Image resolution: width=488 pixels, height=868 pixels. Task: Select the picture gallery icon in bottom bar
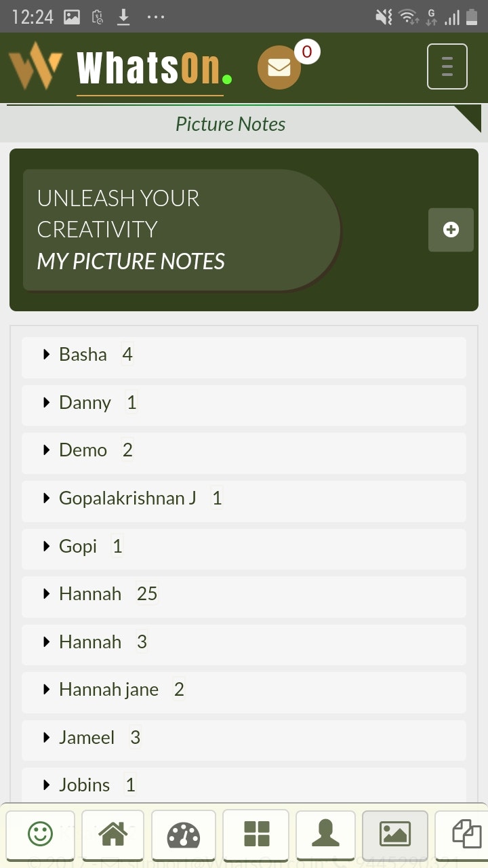click(x=395, y=833)
